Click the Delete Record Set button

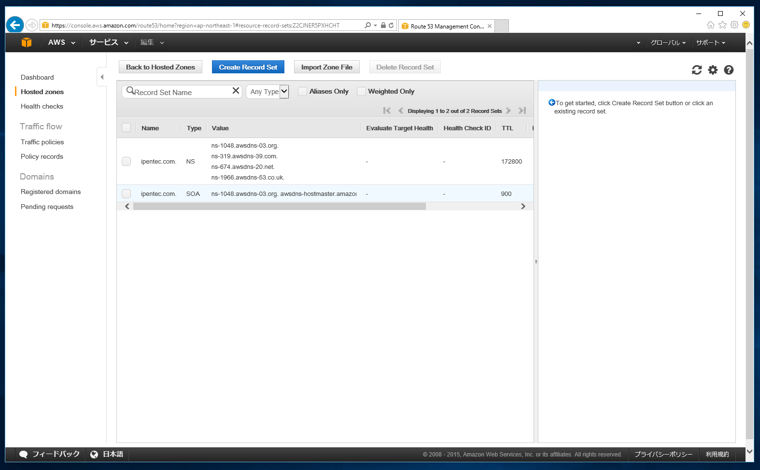(405, 67)
